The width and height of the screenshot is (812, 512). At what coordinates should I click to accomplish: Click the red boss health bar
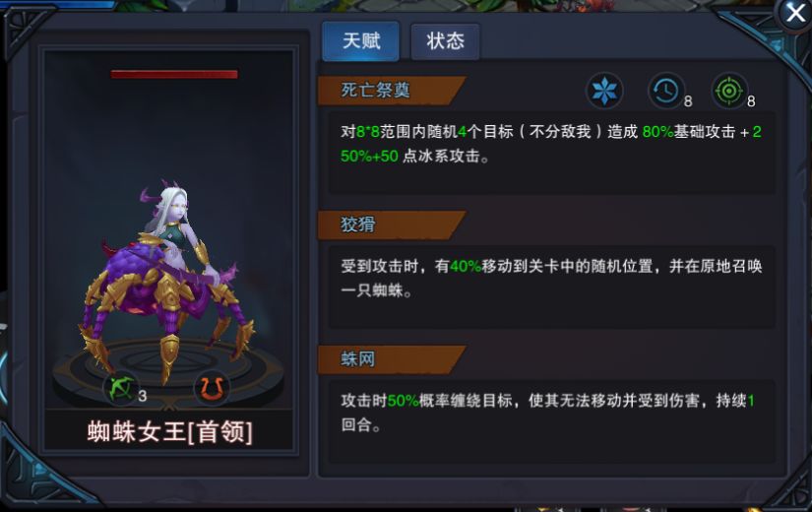174,74
